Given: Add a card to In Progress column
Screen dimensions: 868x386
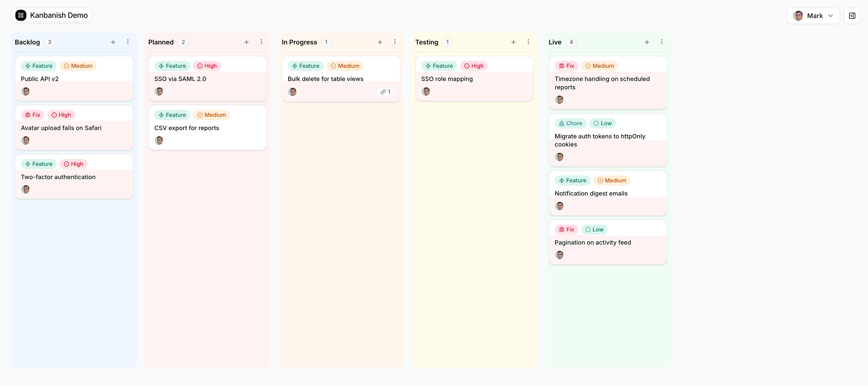Looking at the screenshot, I should point(380,42).
